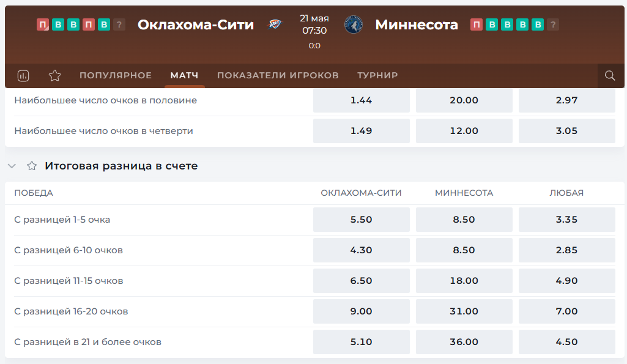Open the statistics chart icon
The image size is (627, 364).
[23, 76]
